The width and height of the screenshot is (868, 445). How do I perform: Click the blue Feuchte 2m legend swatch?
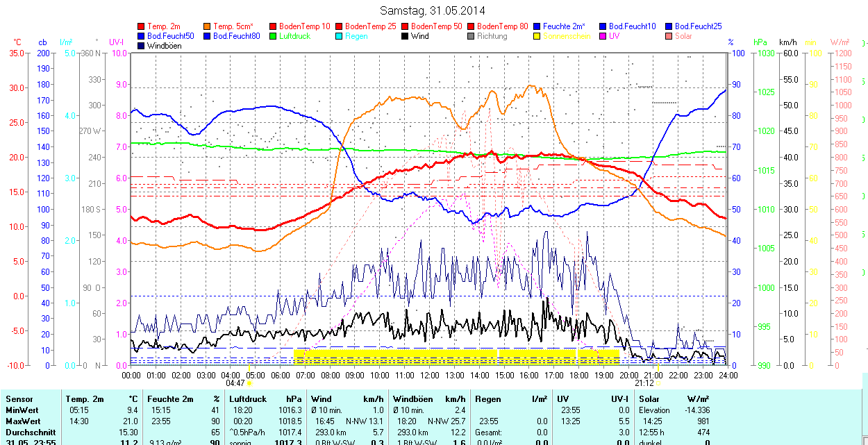tap(537, 26)
